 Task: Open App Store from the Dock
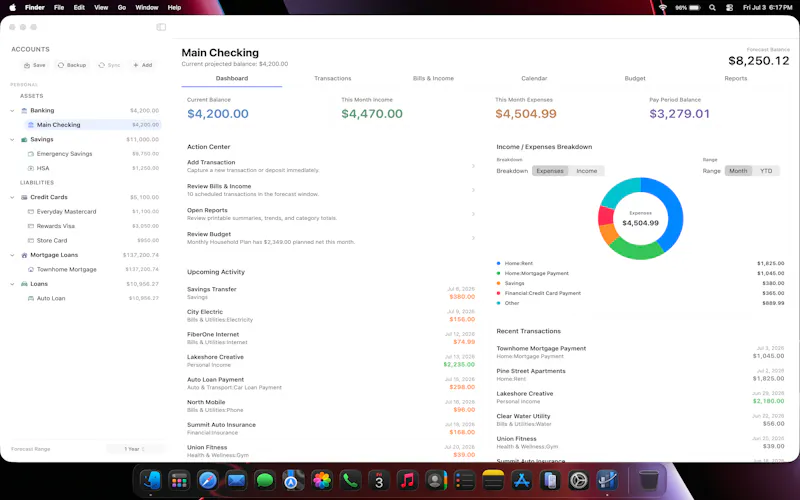click(521, 480)
